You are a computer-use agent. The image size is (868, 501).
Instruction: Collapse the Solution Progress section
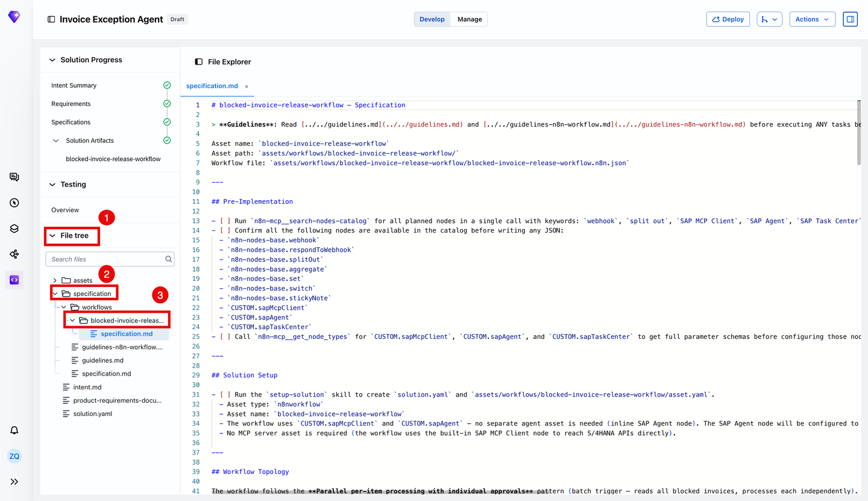point(52,60)
